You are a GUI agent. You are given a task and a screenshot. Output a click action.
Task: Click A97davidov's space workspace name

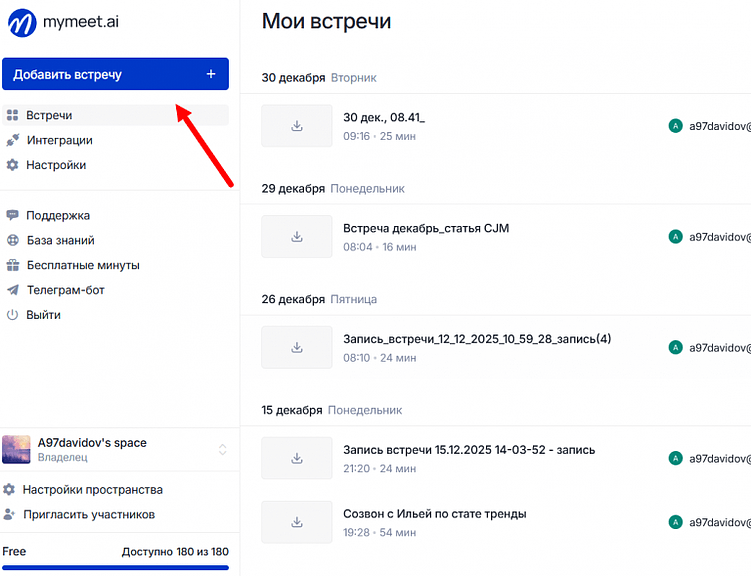pyautogui.click(x=92, y=442)
